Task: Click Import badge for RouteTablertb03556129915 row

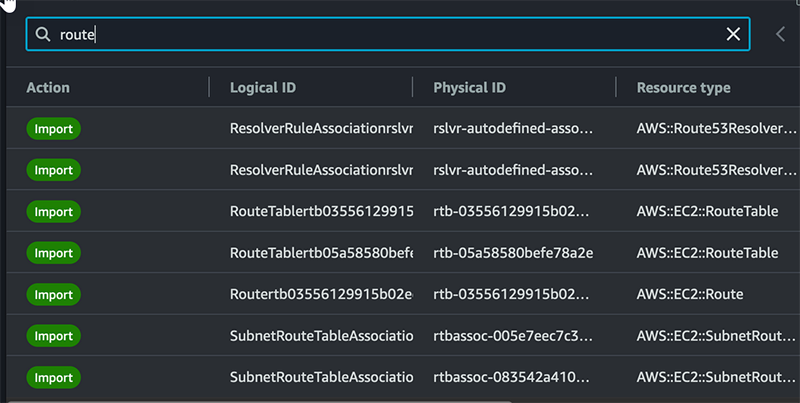Action: pos(53,212)
